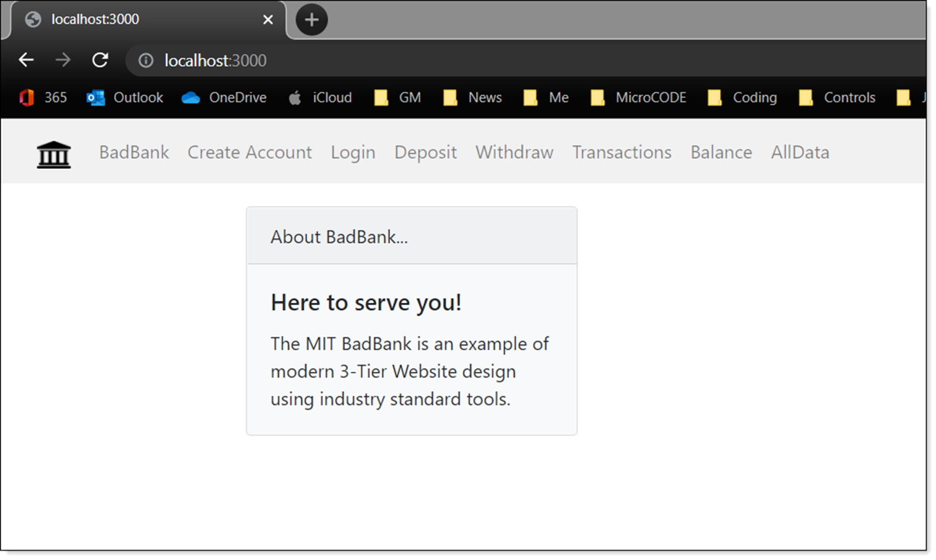The width and height of the screenshot is (936, 560).
Task: Go to the Withdraw page
Action: click(x=514, y=152)
